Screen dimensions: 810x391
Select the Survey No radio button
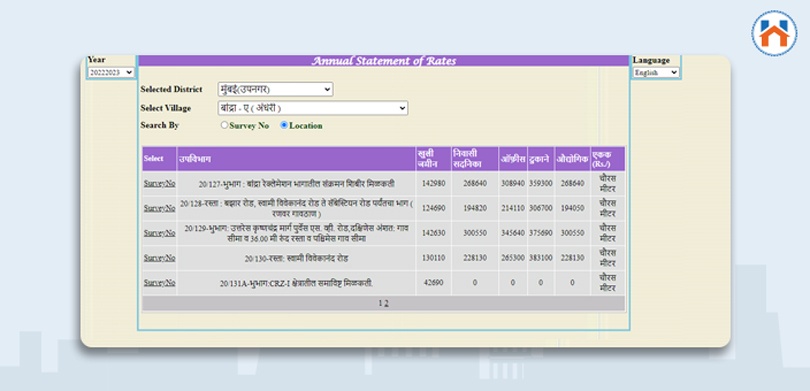coord(224,125)
